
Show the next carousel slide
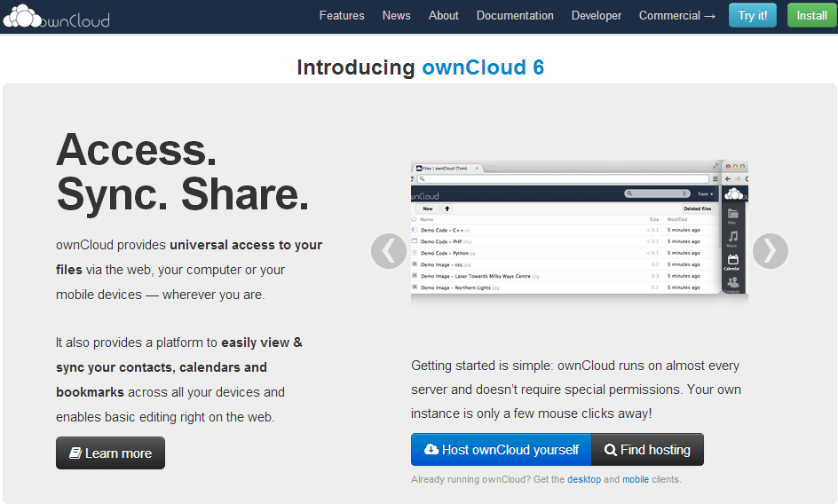click(771, 250)
